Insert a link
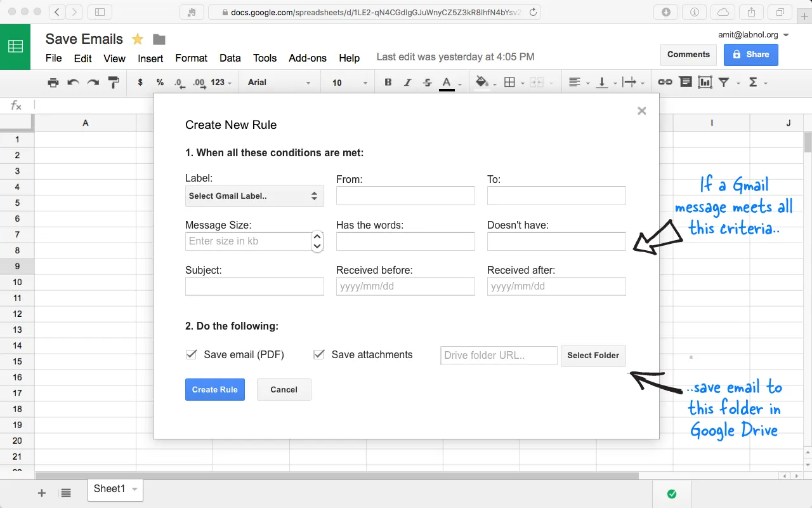This screenshot has height=508, width=812. (665, 82)
